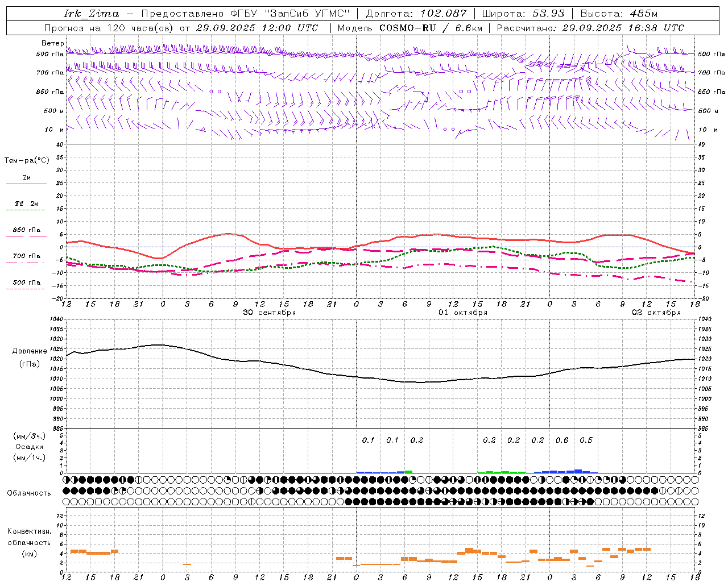Screen dimensions: 728x582
Task: Click the "Конвективн." convective cloud label
Action: click(30, 531)
